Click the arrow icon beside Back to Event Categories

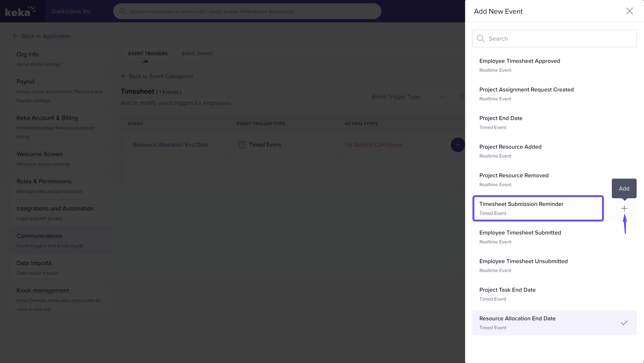click(123, 76)
